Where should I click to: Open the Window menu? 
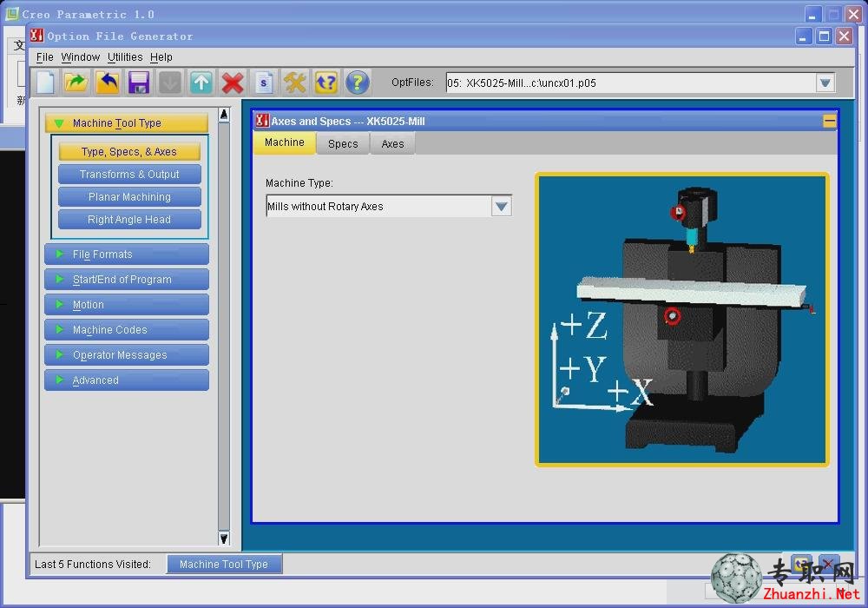tap(80, 57)
